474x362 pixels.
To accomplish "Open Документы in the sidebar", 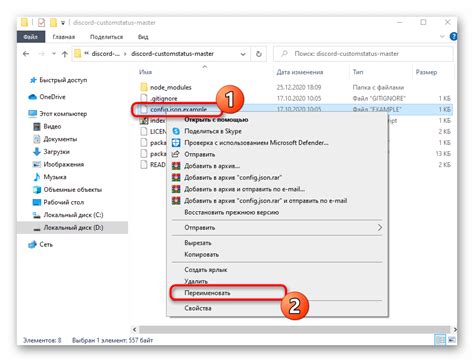I will click(60, 139).
